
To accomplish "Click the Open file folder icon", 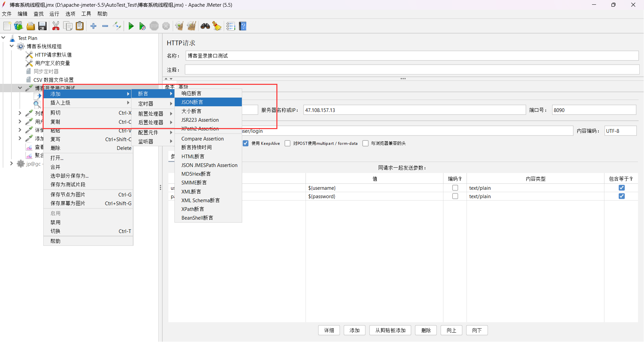I will (31, 26).
